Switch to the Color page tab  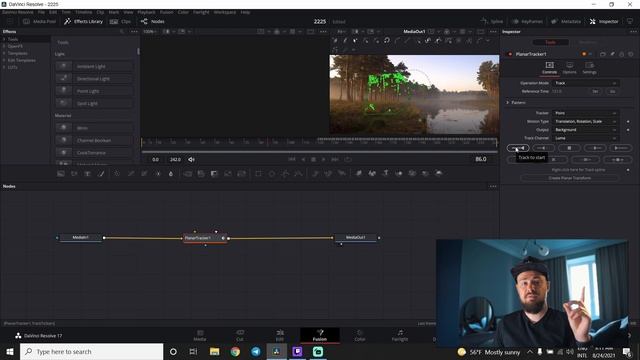pyautogui.click(x=360, y=335)
